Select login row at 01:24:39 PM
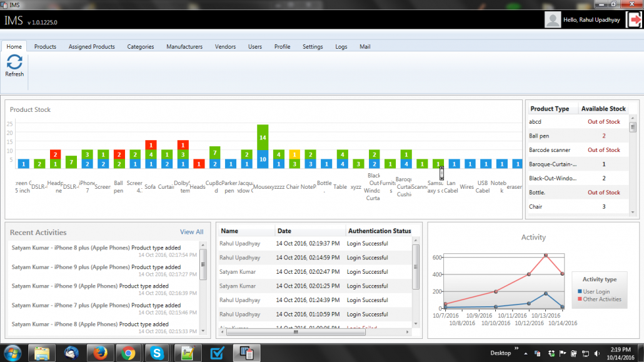This screenshot has height=362, width=644. point(314,300)
